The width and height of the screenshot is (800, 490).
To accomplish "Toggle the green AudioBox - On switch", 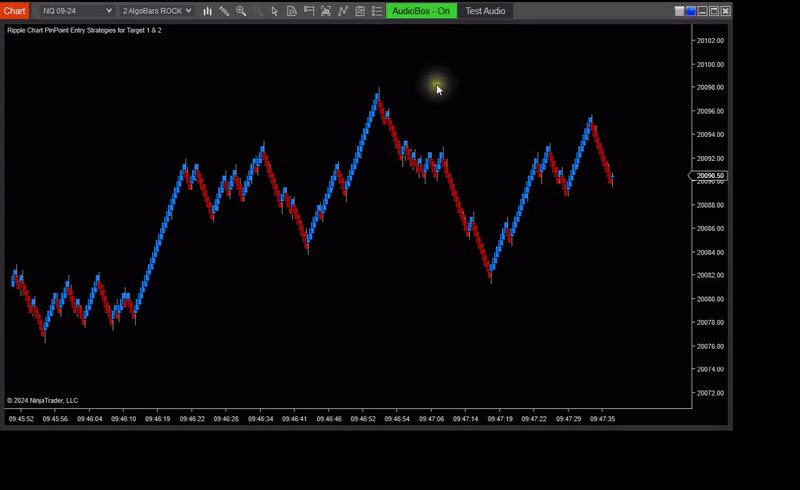I will click(420, 11).
